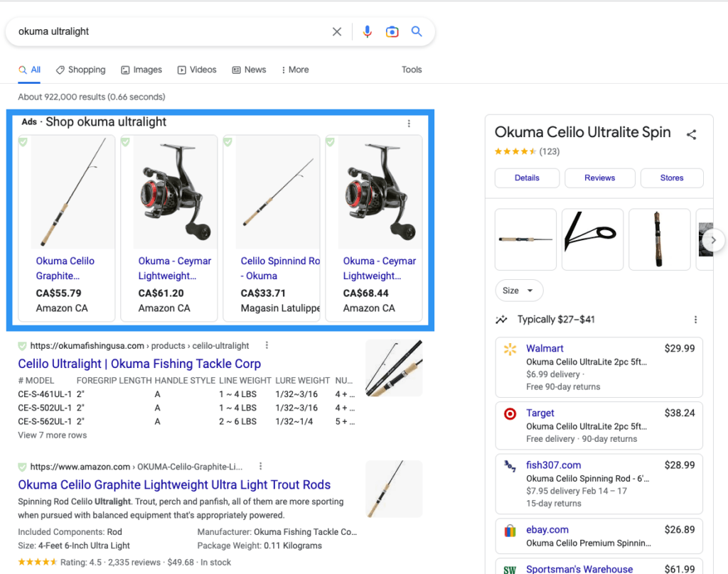The image size is (728, 574).
Task: Expand the Size dropdown
Action: (x=518, y=291)
